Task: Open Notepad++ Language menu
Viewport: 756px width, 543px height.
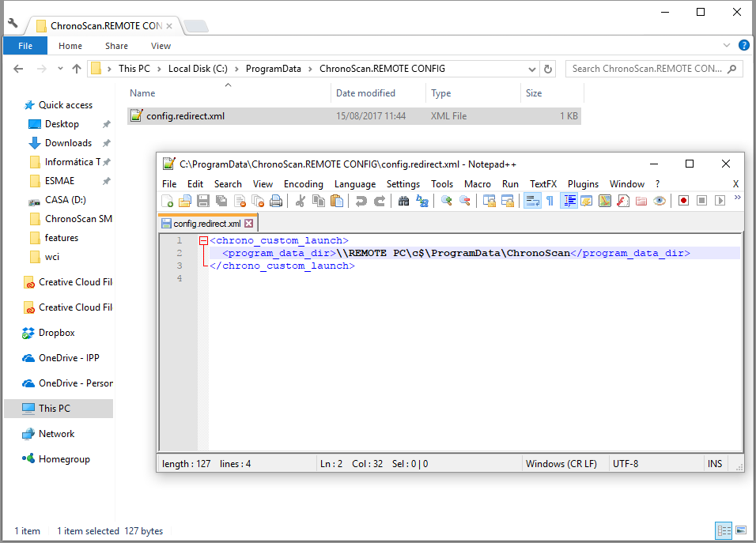Action: (x=355, y=184)
